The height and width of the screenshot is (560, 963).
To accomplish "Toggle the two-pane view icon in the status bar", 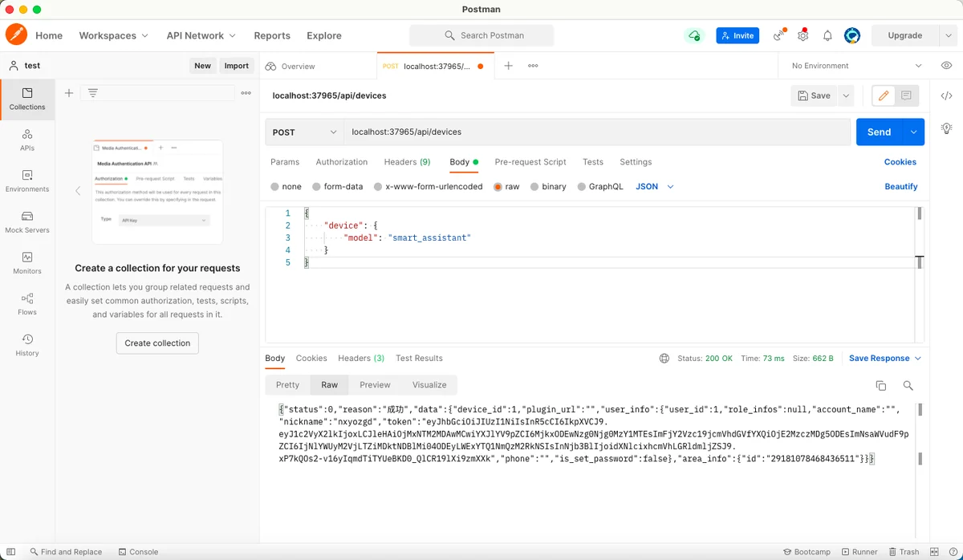I will (933, 552).
